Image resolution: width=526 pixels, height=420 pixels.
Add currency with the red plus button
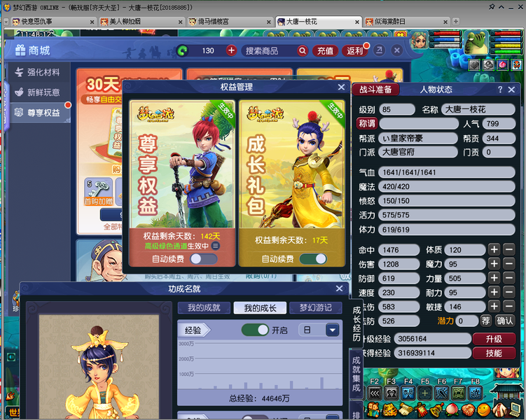click(x=231, y=50)
